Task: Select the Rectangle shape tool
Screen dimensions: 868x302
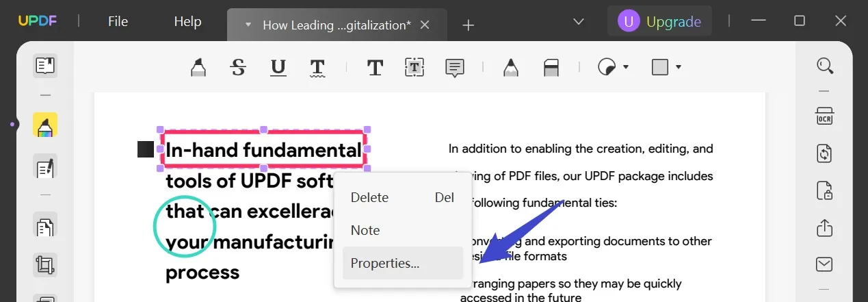Action: point(659,67)
